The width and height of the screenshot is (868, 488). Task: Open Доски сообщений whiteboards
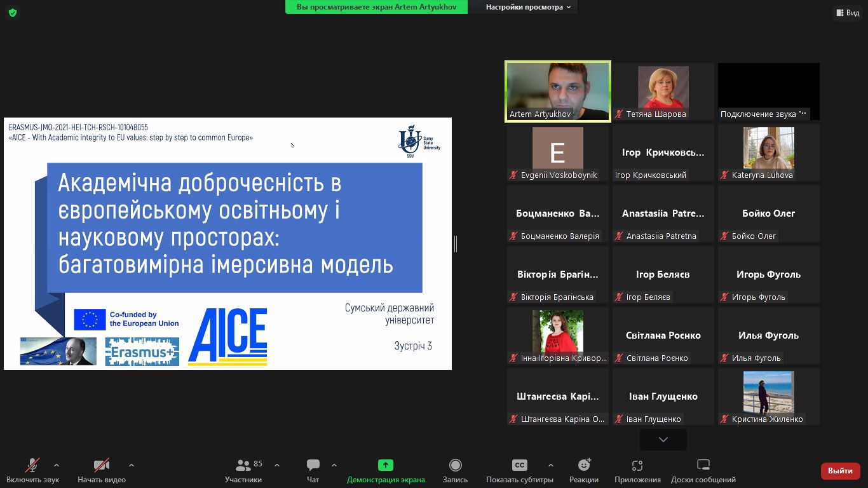point(703,471)
